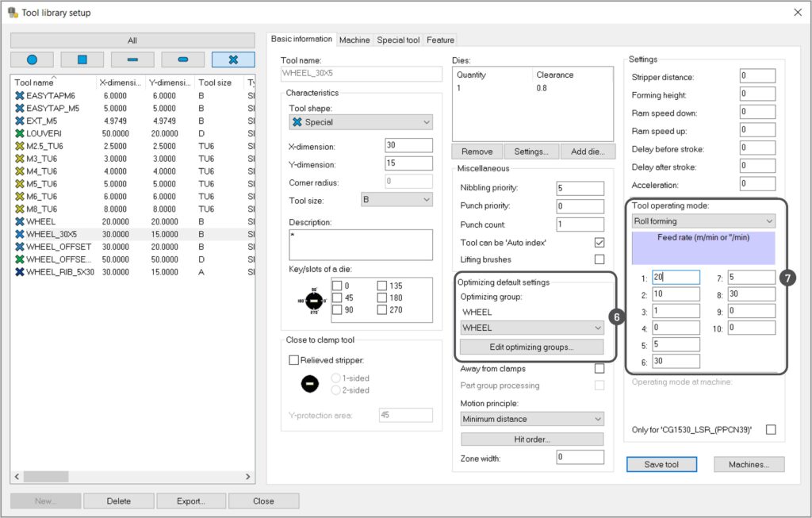Open the Tool shape dropdown
The width and height of the screenshot is (812, 518).
[360, 122]
